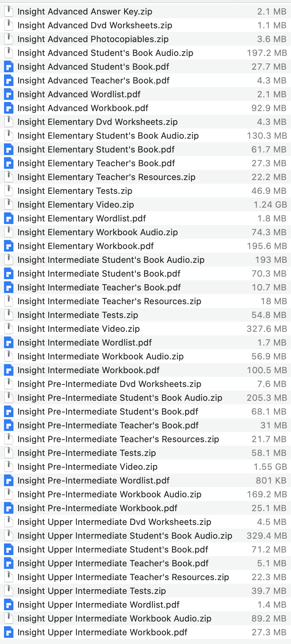
Task: Click the PDF icon beside Insight Upper Intermediate Workbook.pdf
Action: click(8, 632)
